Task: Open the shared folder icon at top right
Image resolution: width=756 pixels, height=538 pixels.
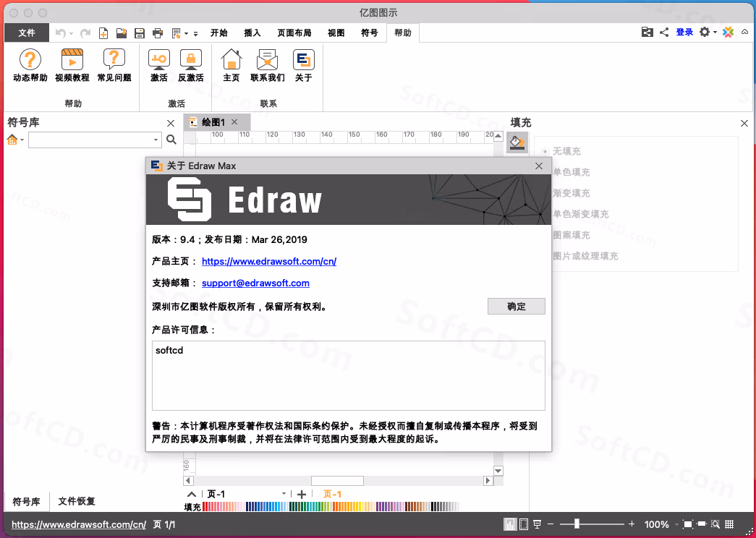Action: (x=647, y=33)
